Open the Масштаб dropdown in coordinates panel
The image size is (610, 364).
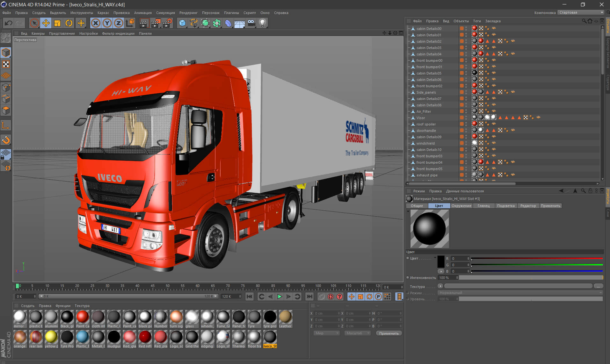coord(358,333)
